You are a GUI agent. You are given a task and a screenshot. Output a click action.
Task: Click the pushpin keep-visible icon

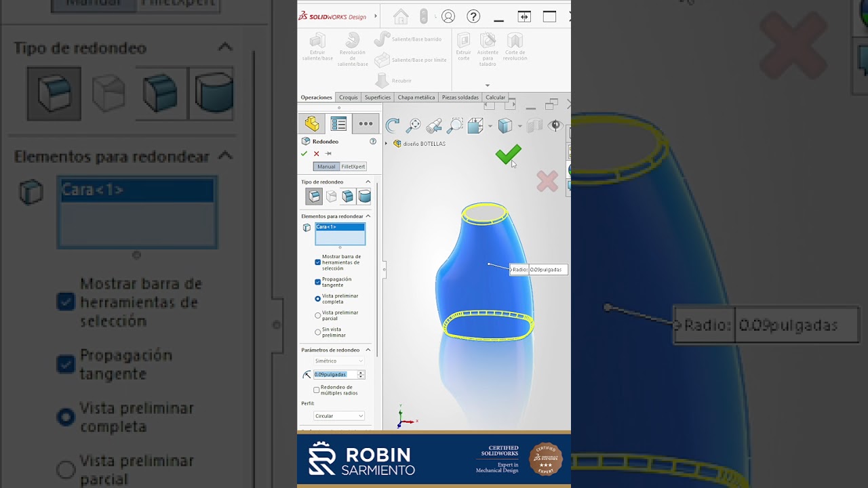[328, 154]
